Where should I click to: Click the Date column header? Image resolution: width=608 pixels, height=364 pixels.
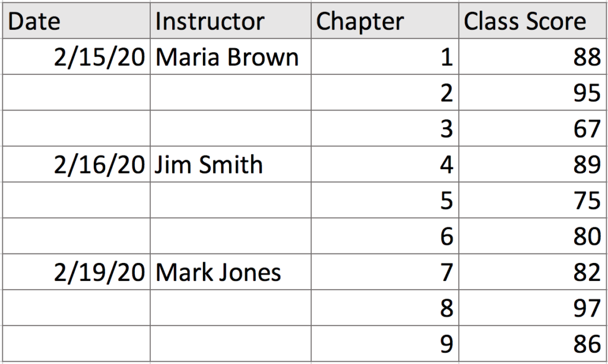tap(76, 22)
